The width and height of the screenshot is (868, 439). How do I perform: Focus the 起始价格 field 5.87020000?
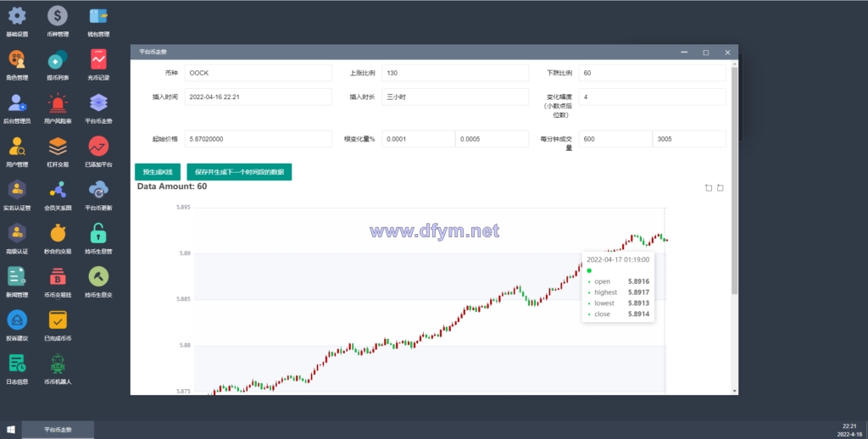tap(258, 139)
